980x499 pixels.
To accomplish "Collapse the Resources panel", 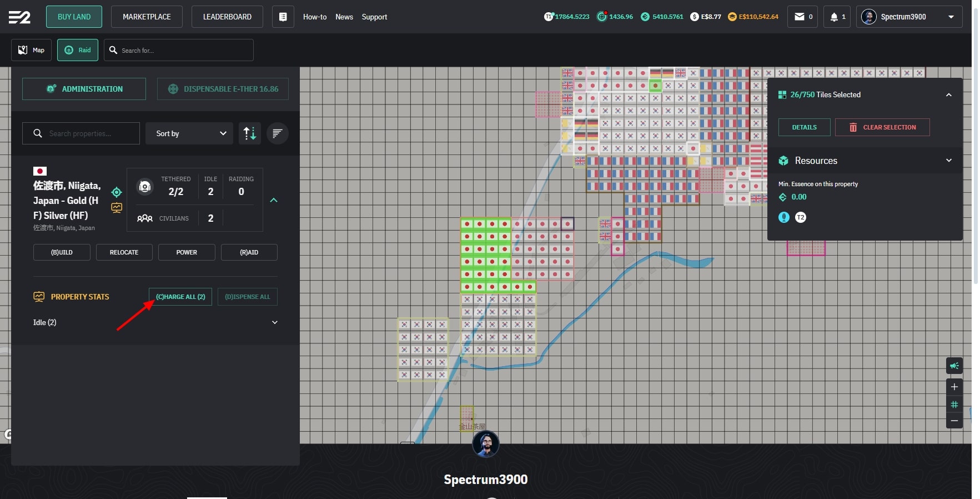I will (x=948, y=161).
